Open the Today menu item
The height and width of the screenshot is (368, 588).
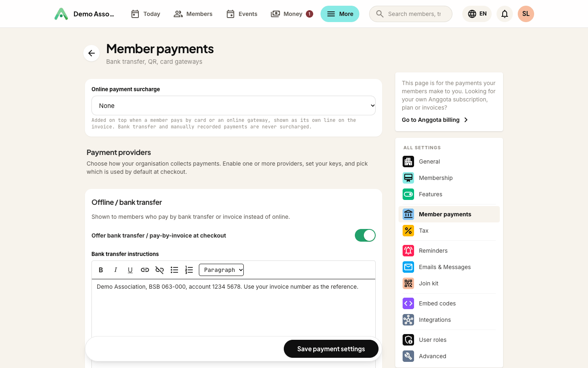click(145, 14)
